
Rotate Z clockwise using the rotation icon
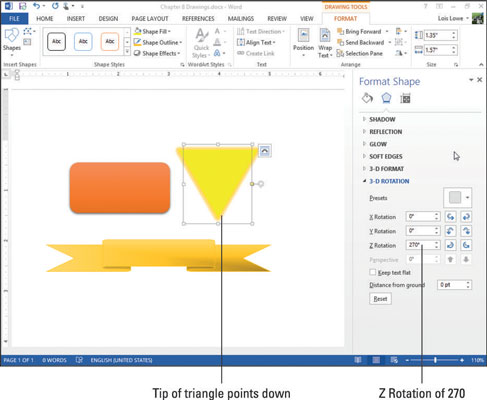(x=466, y=245)
